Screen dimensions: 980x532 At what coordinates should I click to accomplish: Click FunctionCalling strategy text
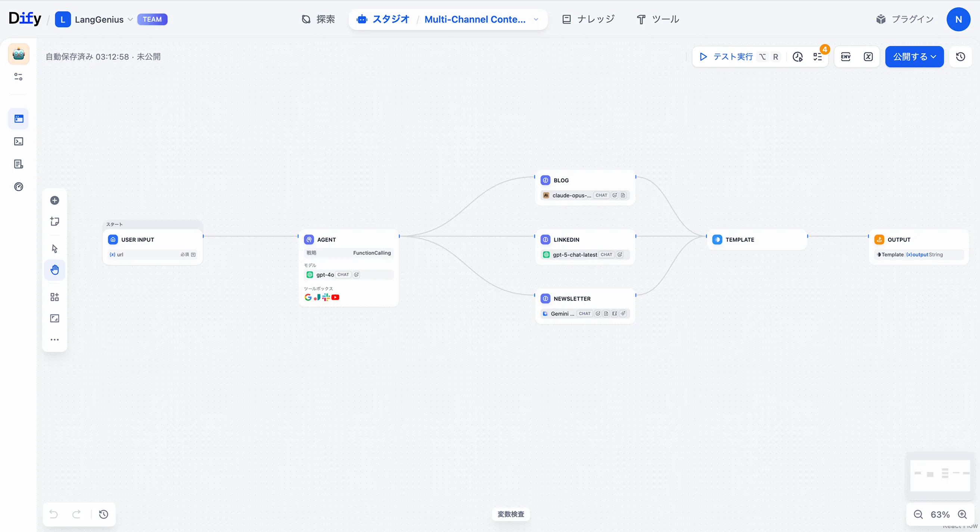point(372,253)
